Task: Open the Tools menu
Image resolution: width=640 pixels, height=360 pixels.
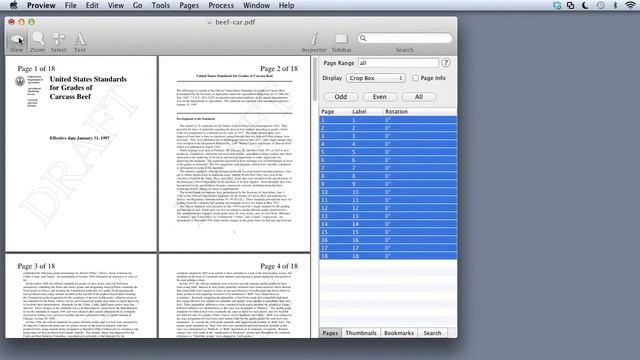Action: click(x=160, y=5)
